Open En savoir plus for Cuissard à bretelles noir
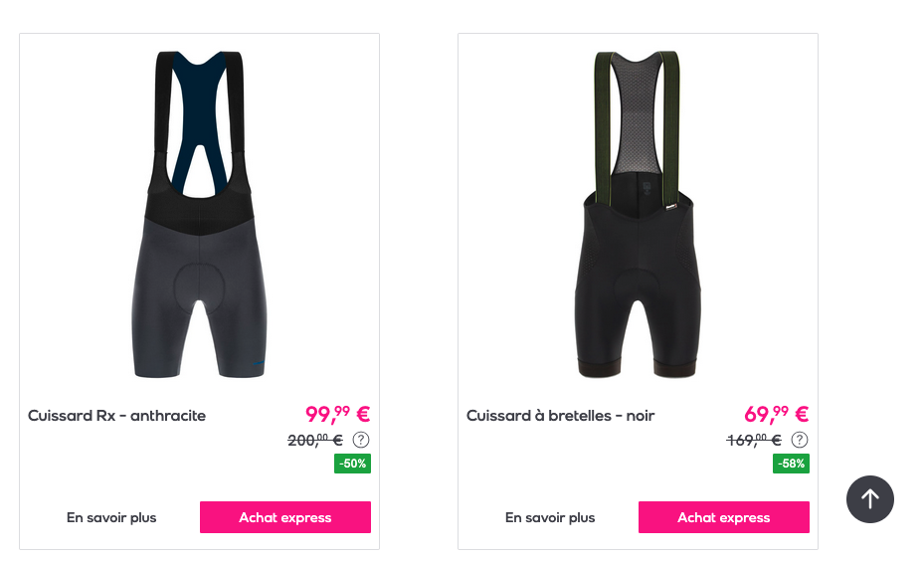 tap(550, 517)
